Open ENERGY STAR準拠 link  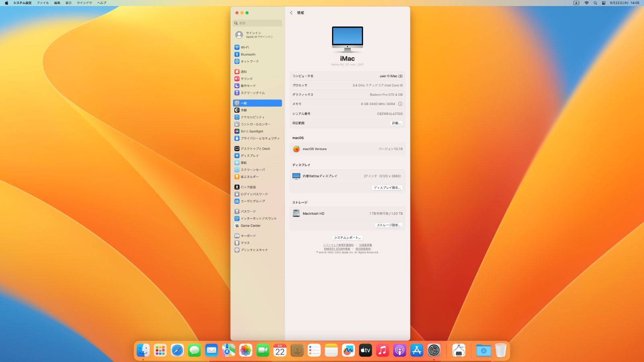coord(337,249)
